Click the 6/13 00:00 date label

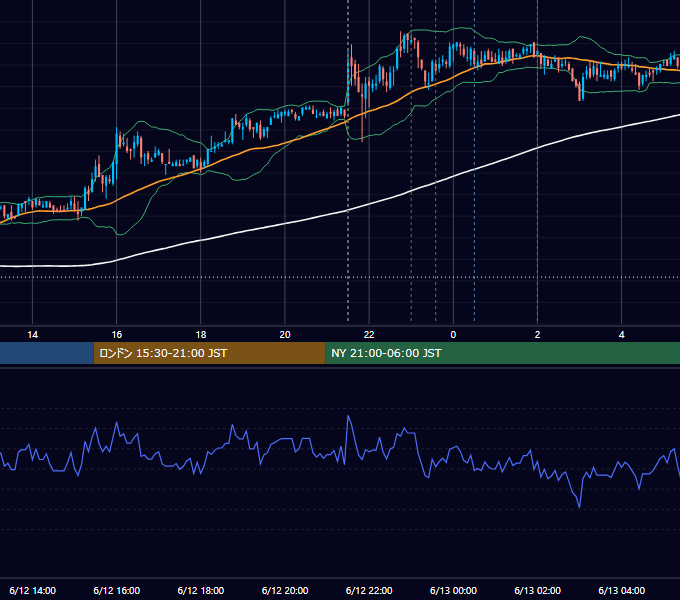pyautogui.click(x=453, y=590)
